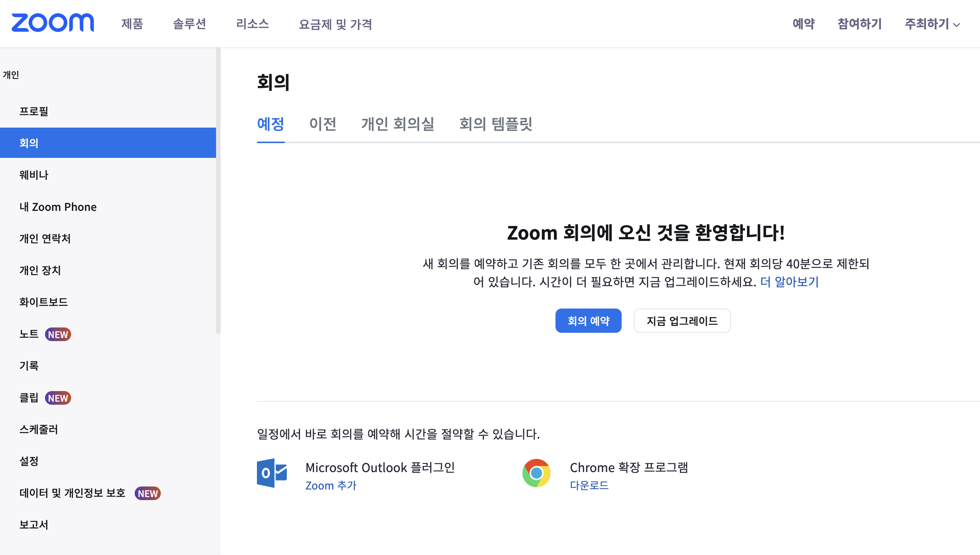Viewport: 980px width, 555px height.
Task: Click NEW badge on 데이터 및 개인정보 보호
Action: click(x=148, y=493)
